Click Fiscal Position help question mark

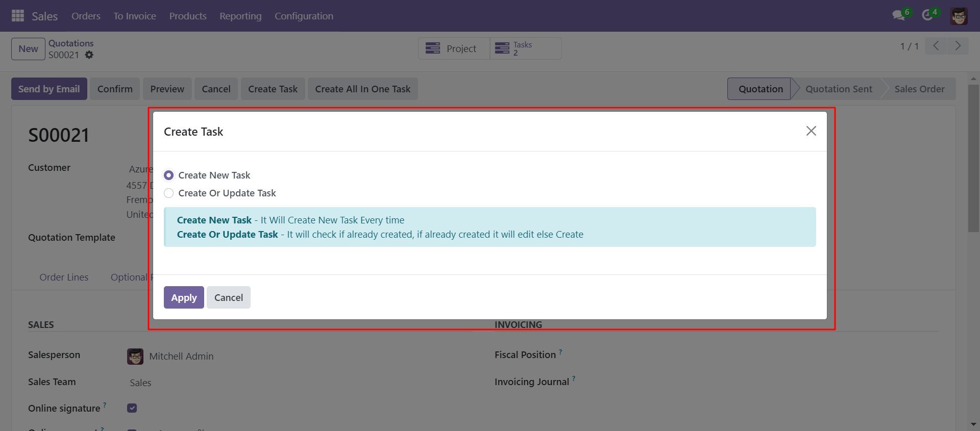pos(560,351)
